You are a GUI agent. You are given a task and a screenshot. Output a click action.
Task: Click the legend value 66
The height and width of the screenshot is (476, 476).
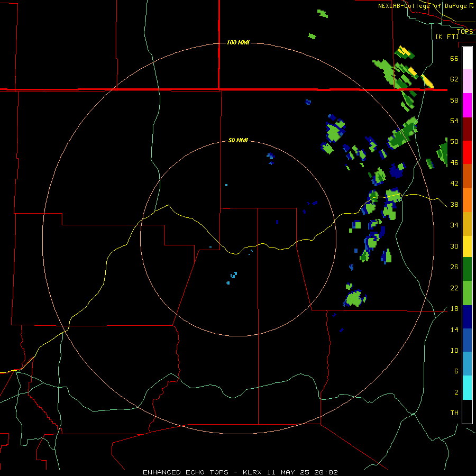click(x=454, y=58)
